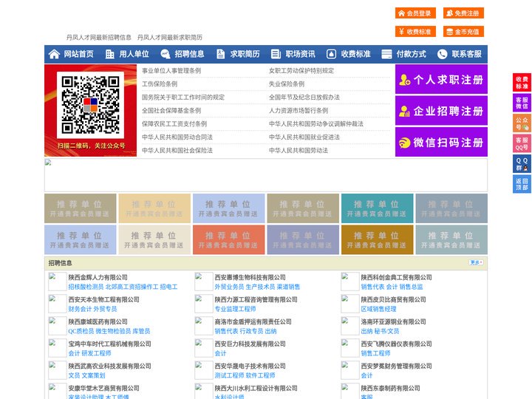The width and height of the screenshot is (532, 399).
Task: Click the 金币充值 button
Action: point(463,32)
